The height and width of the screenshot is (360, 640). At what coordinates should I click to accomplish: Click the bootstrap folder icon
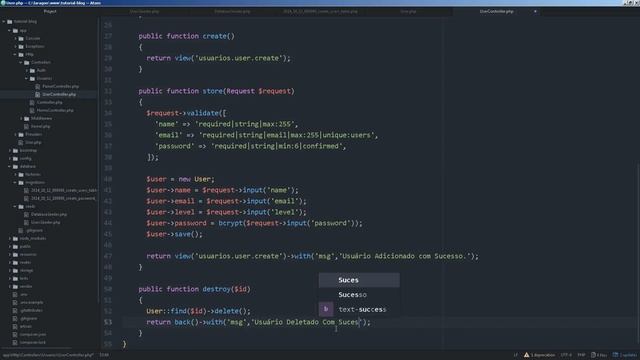(x=15, y=151)
